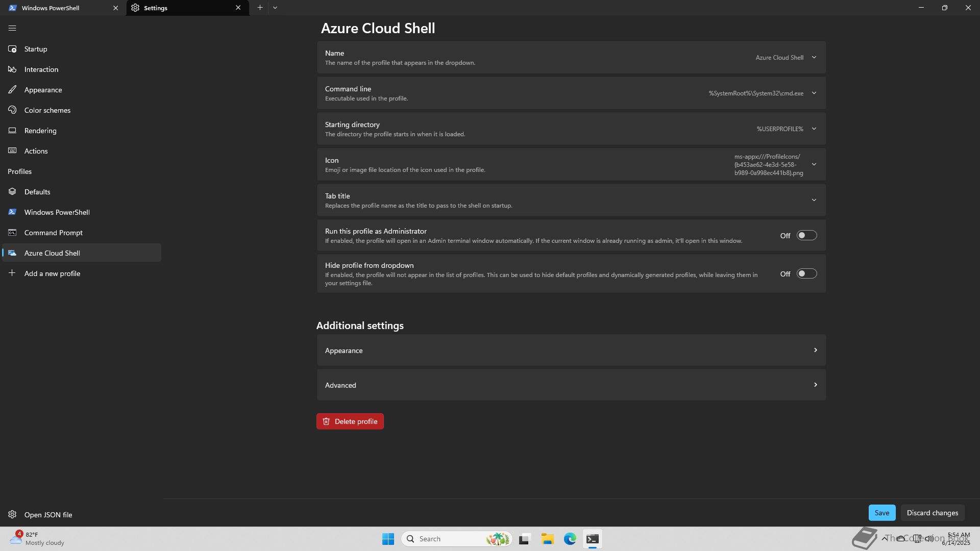Open Interaction settings page
This screenshot has width=980, height=551.
click(x=41, y=69)
